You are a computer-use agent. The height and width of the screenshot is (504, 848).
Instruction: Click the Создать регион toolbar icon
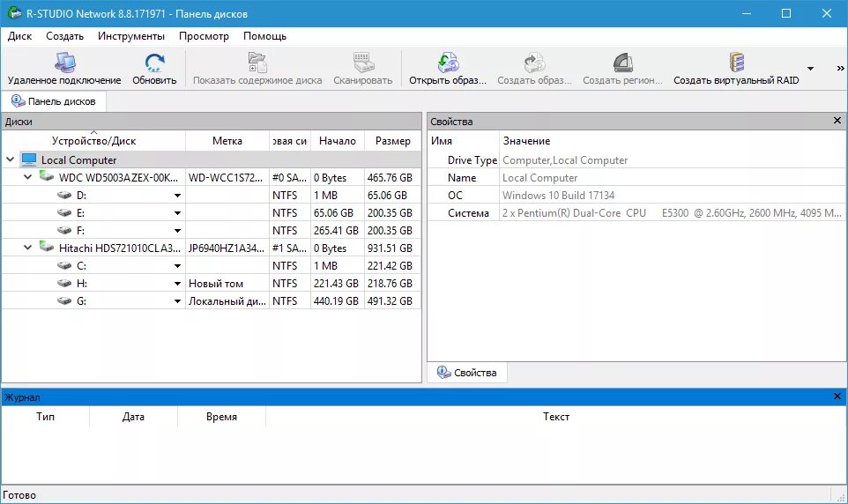coord(623,63)
